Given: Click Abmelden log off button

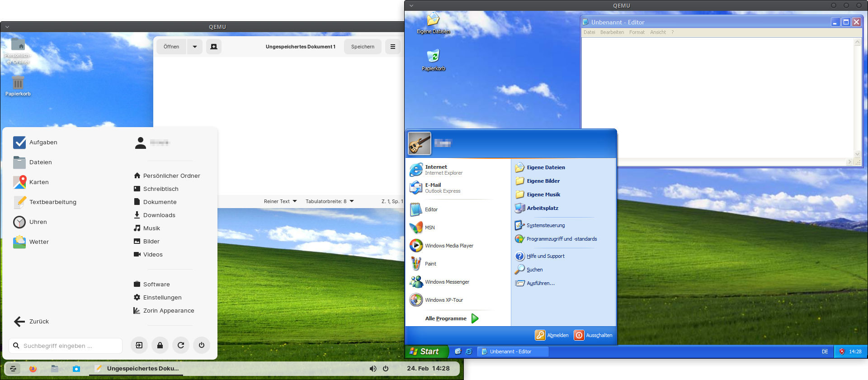Looking at the screenshot, I should tap(552, 335).
